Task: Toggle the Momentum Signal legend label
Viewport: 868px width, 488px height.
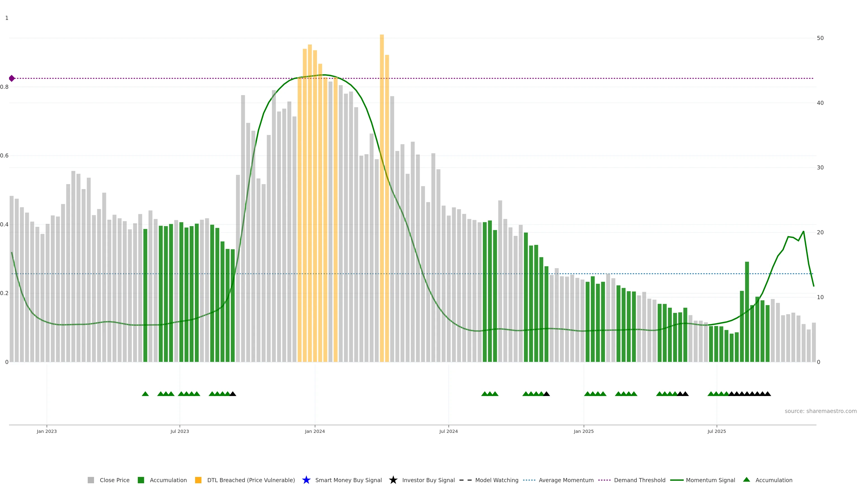Action: (x=710, y=480)
